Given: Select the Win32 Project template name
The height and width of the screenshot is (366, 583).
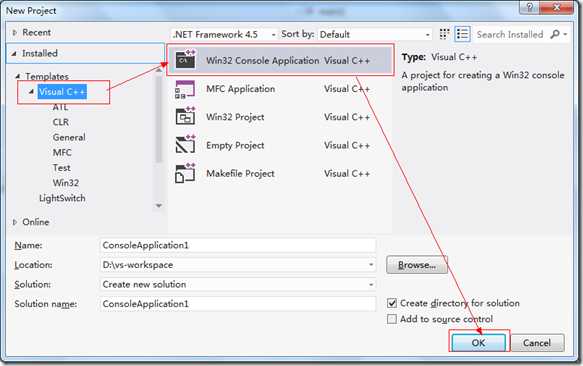Looking at the screenshot, I should tap(235, 117).
